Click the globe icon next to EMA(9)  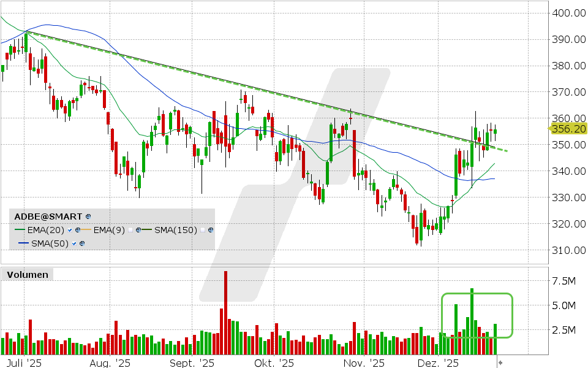(x=138, y=230)
